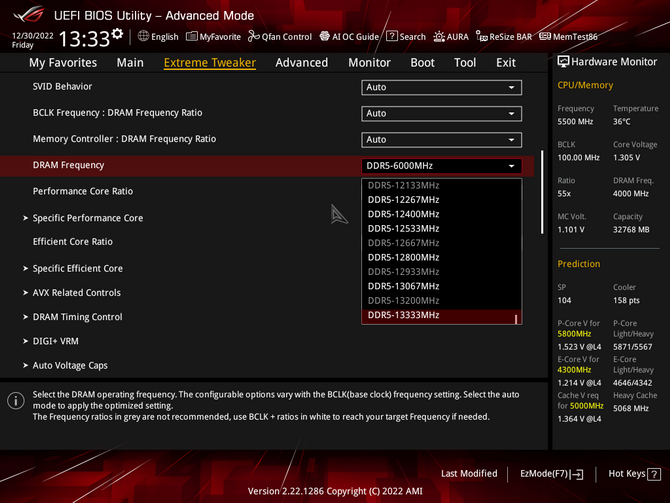Click the 4300MHz E-Core prediction value
The image size is (670, 503).
(574, 370)
